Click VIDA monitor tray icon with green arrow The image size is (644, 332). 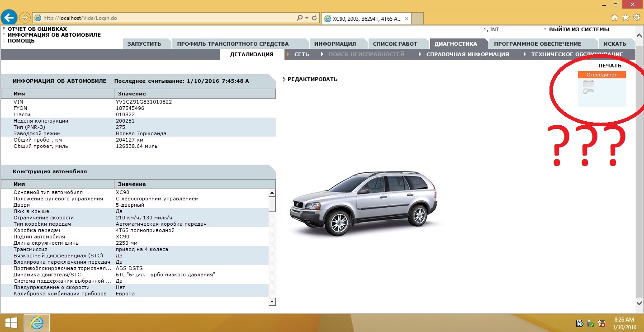coord(580,323)
